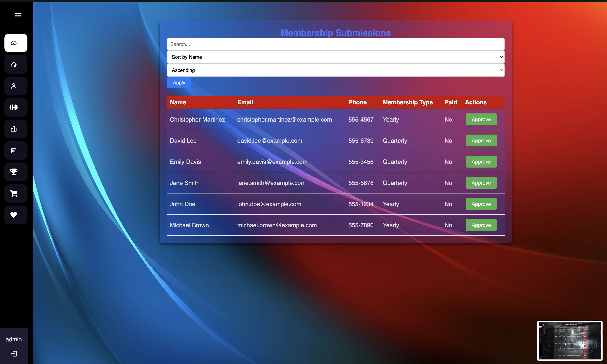Click the Paid column header
This screenshot has width=607, height=364.
(x=451, y=102)
